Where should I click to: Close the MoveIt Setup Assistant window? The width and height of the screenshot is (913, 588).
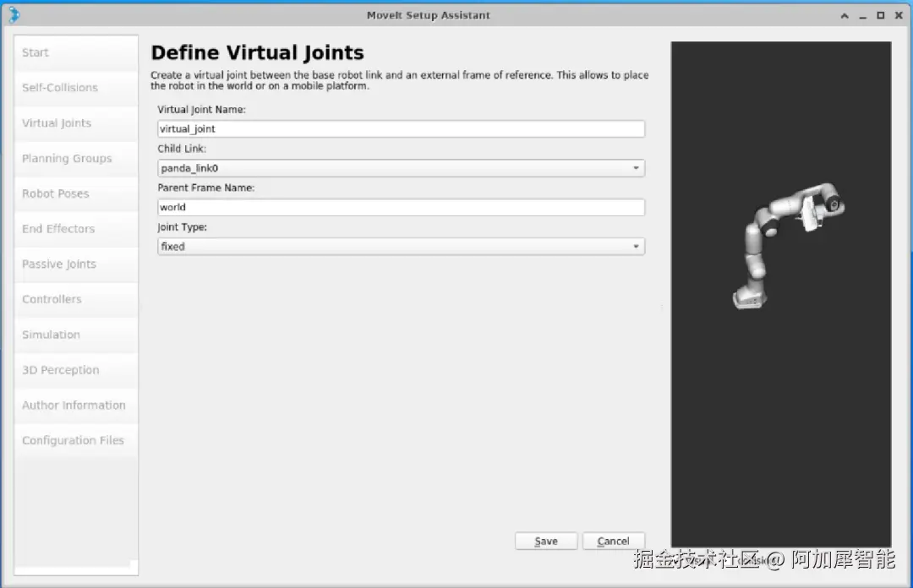tap(899, 16)
